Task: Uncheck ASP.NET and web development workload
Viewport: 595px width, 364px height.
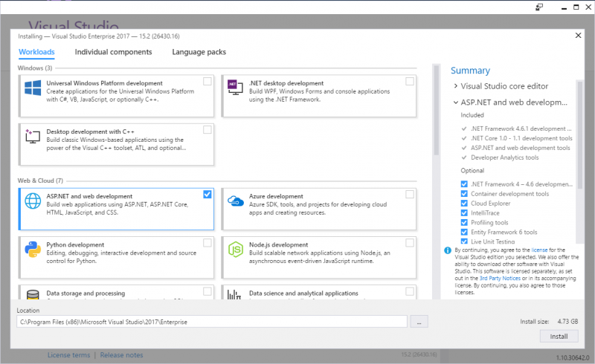Action: coord(208,194)
